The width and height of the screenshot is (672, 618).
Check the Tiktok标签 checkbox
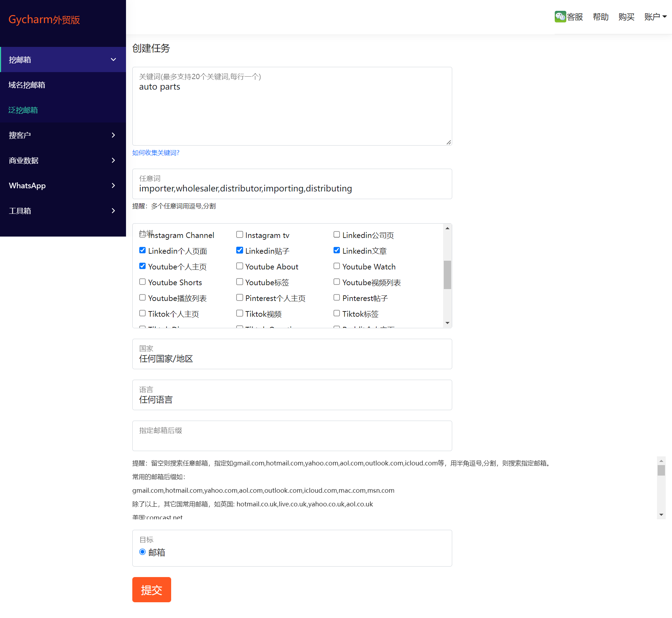(x=337, y=313)
